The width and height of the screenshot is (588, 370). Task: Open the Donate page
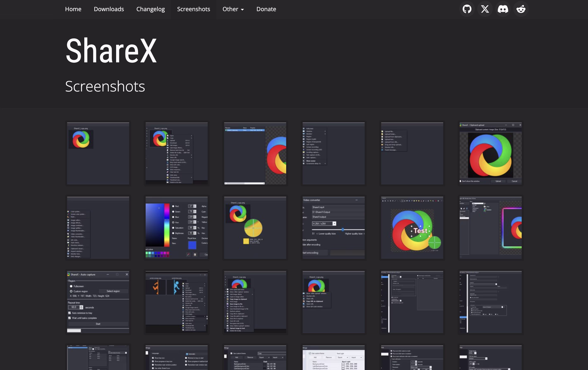point(266,9)
